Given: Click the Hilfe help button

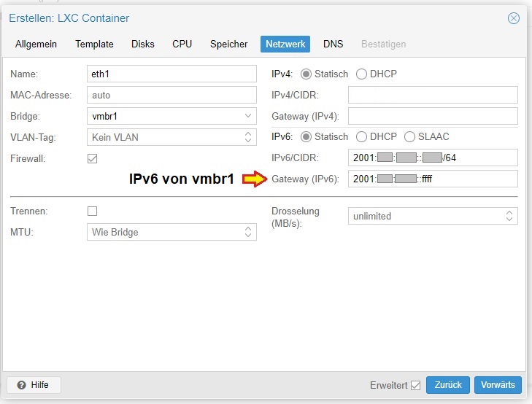Looking at the screenshot, I should click(x=34, y=384).
